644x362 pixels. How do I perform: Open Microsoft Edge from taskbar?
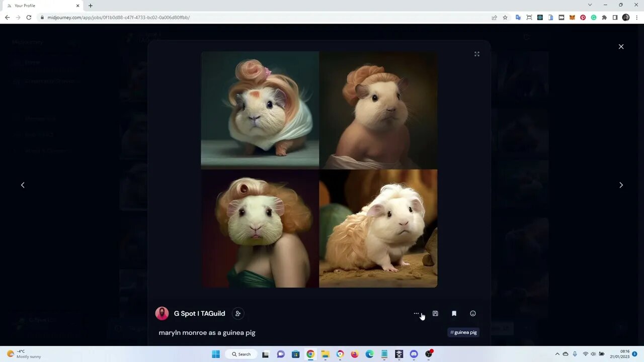coord(369,354)
